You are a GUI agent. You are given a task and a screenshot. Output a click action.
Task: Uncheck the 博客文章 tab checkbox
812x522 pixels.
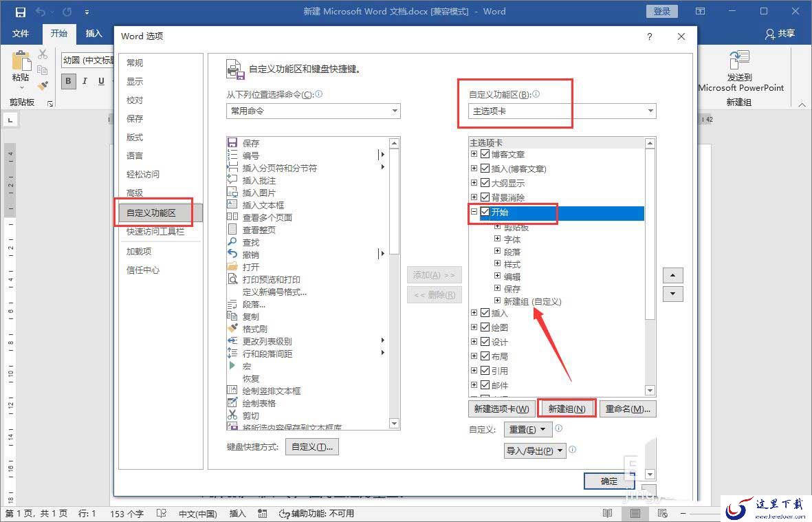[485, 154]
